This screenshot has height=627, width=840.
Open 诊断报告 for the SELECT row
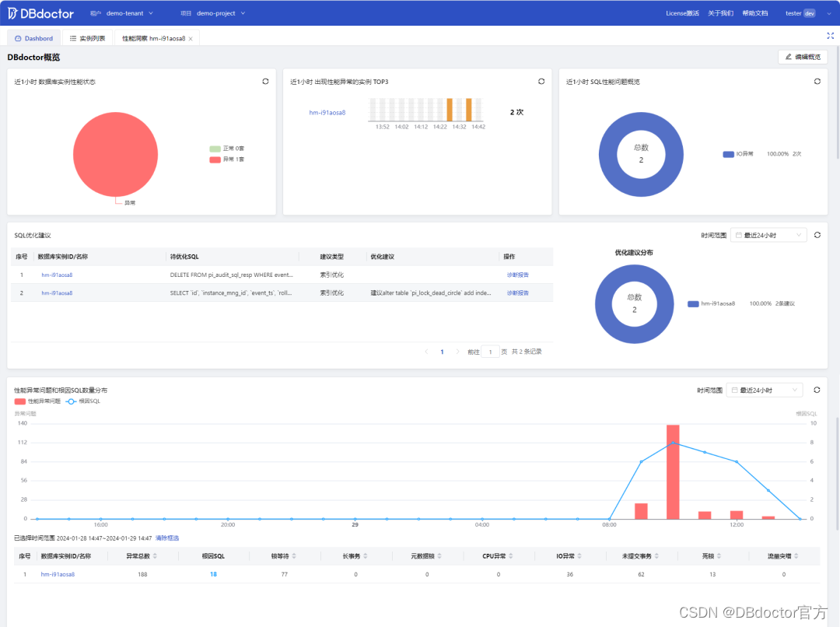[x=517, y=293]
